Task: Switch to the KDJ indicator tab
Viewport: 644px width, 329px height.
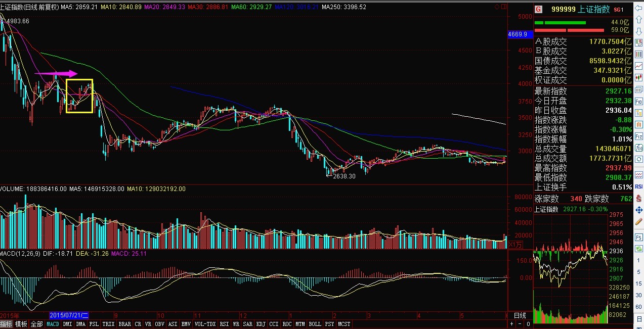Action: coord(261,324)
